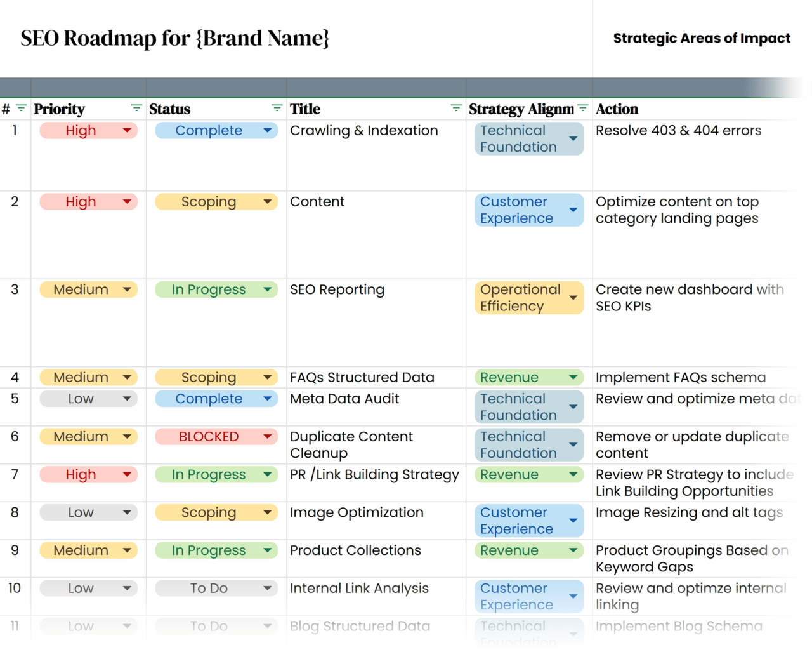Open the In Progress dropdown for Product Collections
This screenshot has width=812, height=652.
[x=266, y=550]
